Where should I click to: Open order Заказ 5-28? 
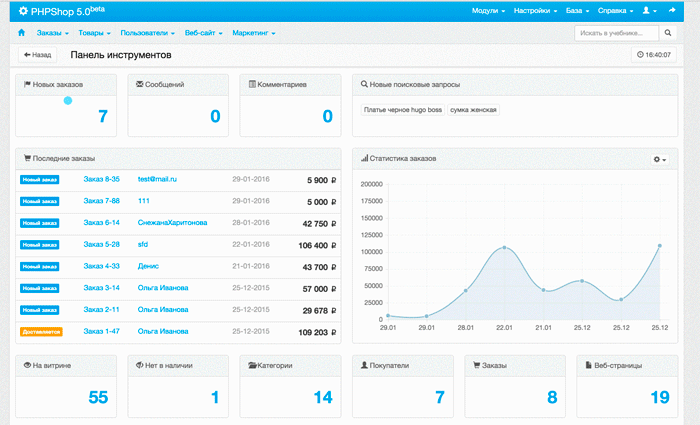(101, 244)
